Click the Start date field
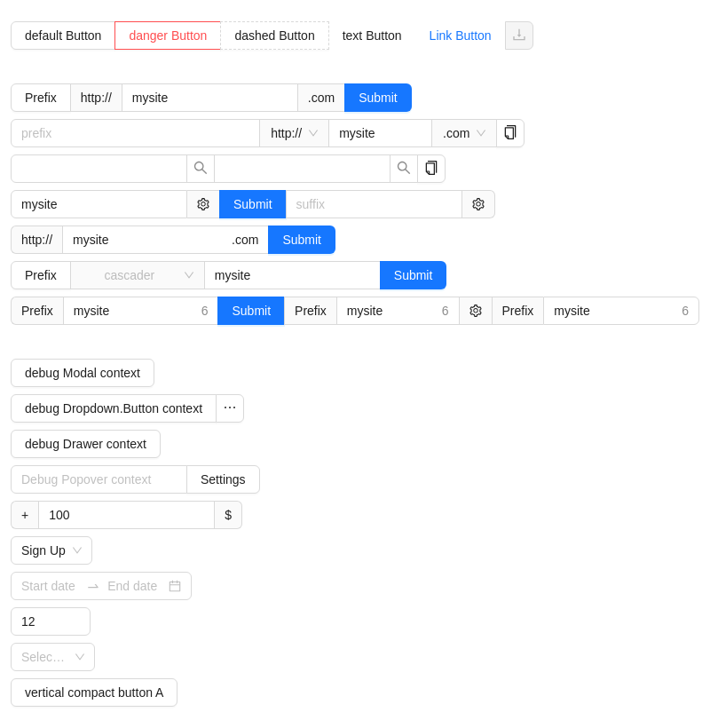The height and width of the screenshot is (728, 710). coord(48,586)
